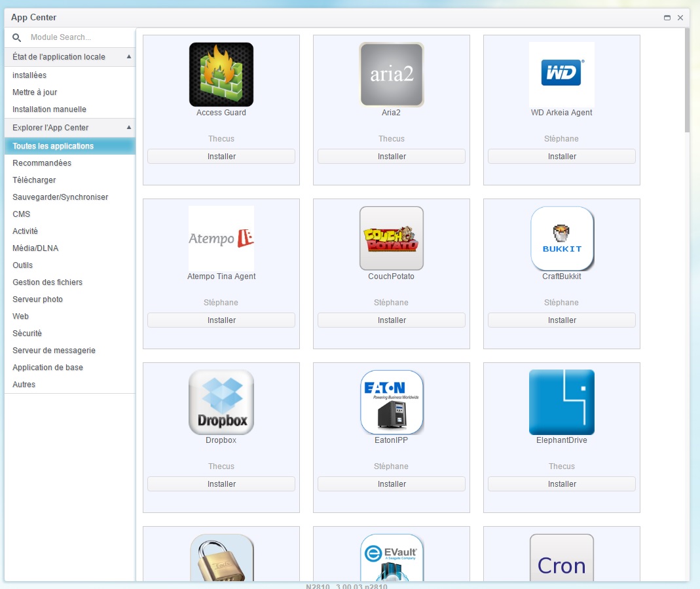
Task: Install the CouchPotato app
Action: pyautogui.click(x=392, y=320)
